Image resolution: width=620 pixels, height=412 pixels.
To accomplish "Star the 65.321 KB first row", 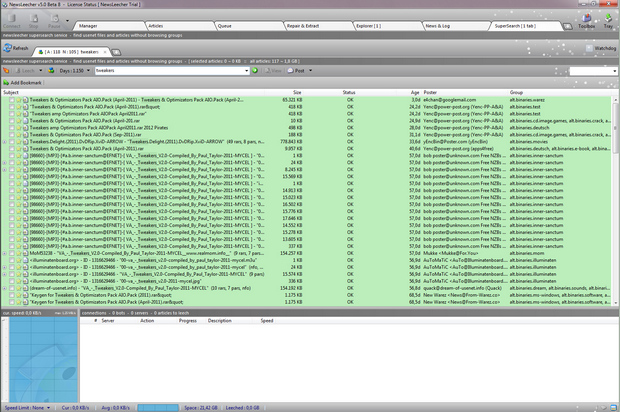I will [x=19, y=100].
